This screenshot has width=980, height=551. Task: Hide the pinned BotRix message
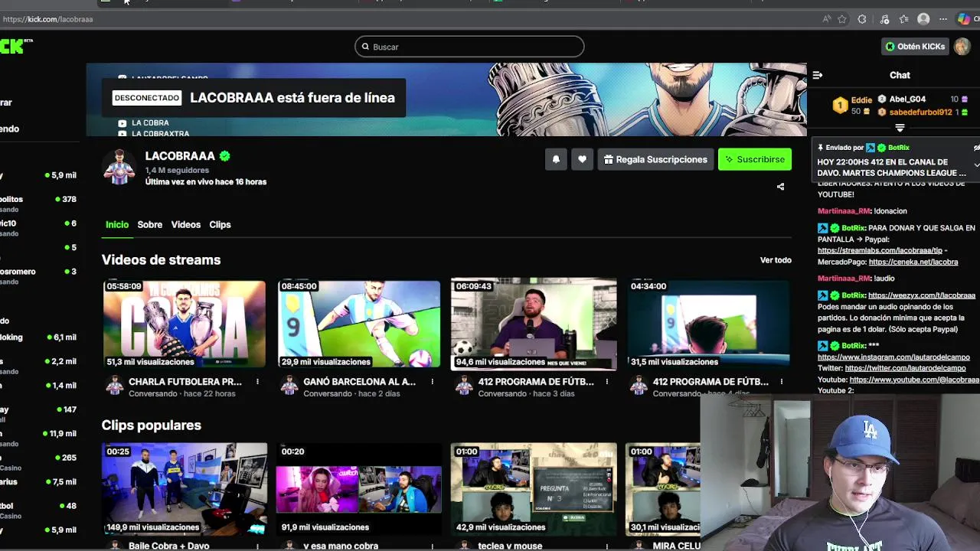pyautogui.click(x=976, y=148)
